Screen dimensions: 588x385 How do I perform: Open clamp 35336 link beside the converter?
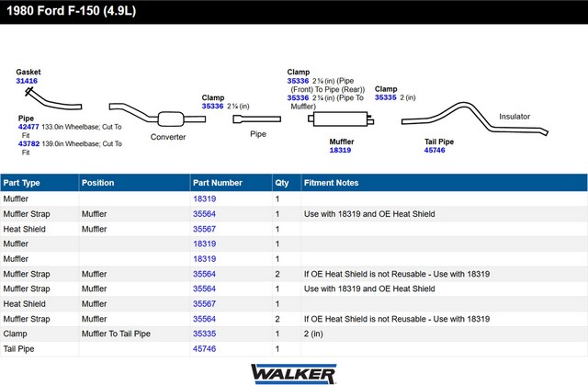point(212,106)
